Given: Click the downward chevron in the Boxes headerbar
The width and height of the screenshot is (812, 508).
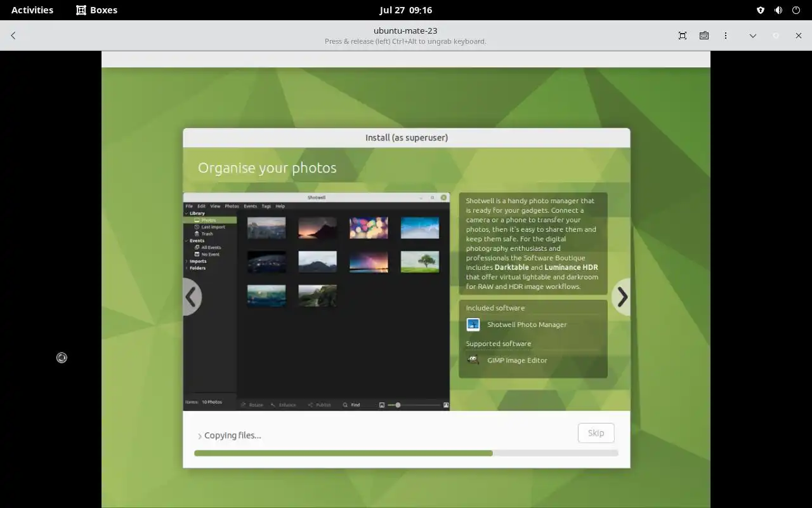Looking at the screenshot, I should click(753, 36).
